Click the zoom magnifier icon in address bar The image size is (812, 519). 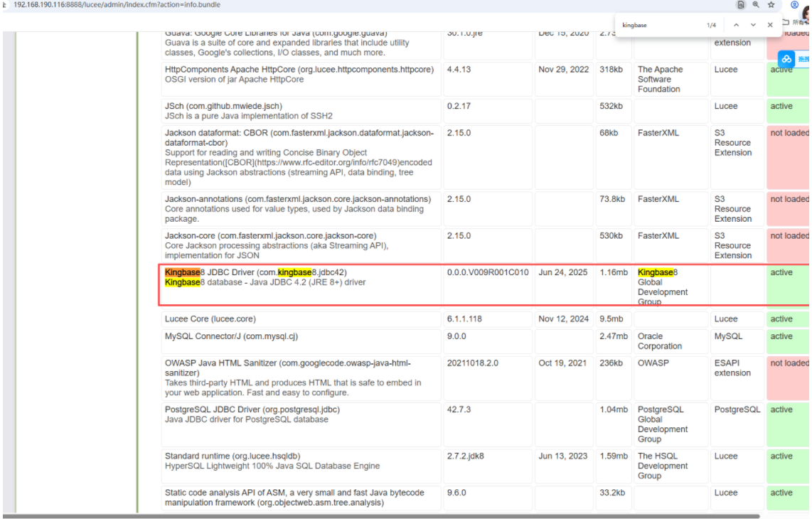(x=756, y=4)
